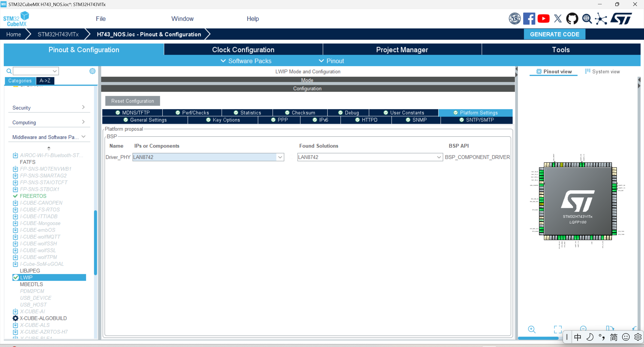Click the IME simplified Chinese icon
The width and height of the screenshot is (644, 347).
click(x=614, y=337)
